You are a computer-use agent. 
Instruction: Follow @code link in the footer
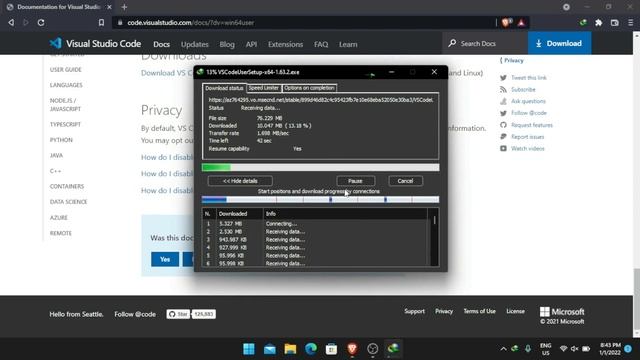click(x=135, y=314)
